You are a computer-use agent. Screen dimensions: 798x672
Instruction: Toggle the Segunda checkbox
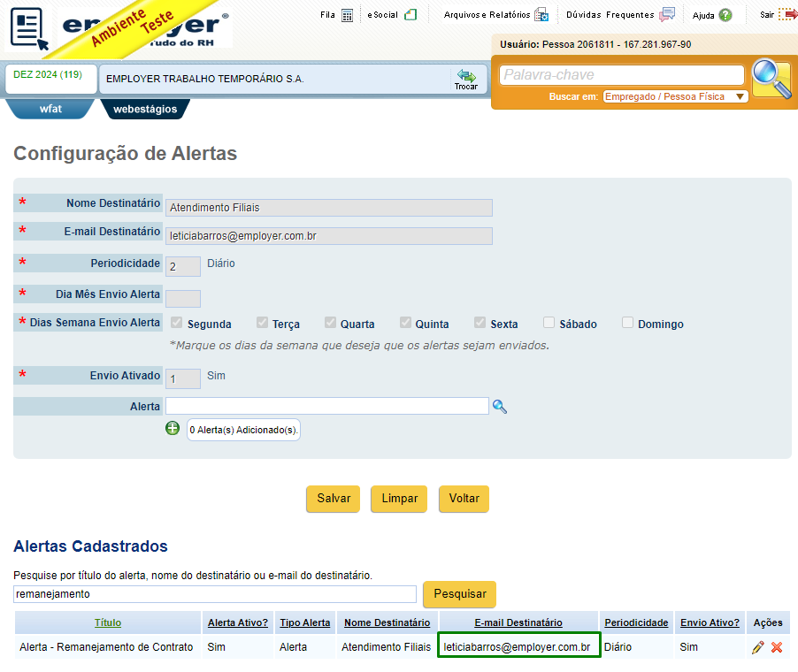click(177, 323)
